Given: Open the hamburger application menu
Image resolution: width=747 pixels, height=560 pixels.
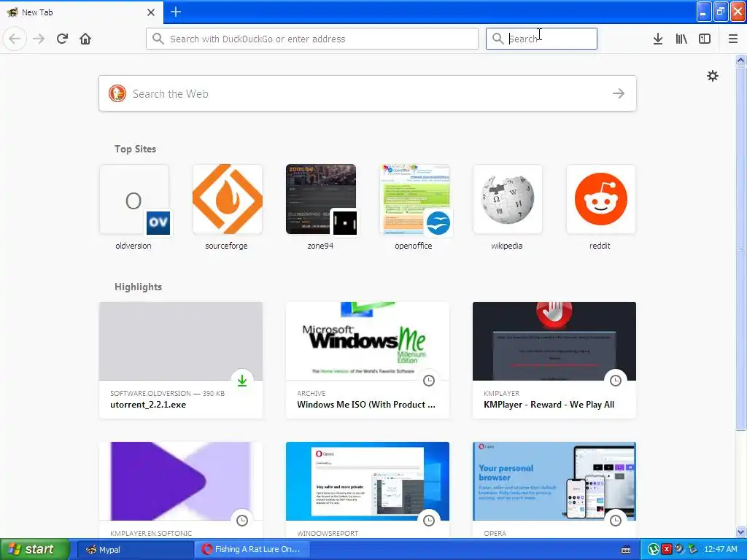Looking at the screenshot, I should tap(733, 39).
